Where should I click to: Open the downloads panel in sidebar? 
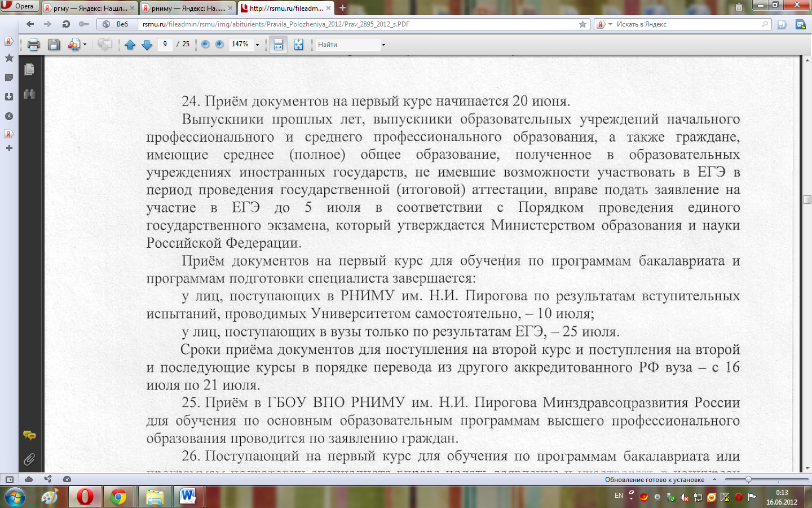pos(9,97)
